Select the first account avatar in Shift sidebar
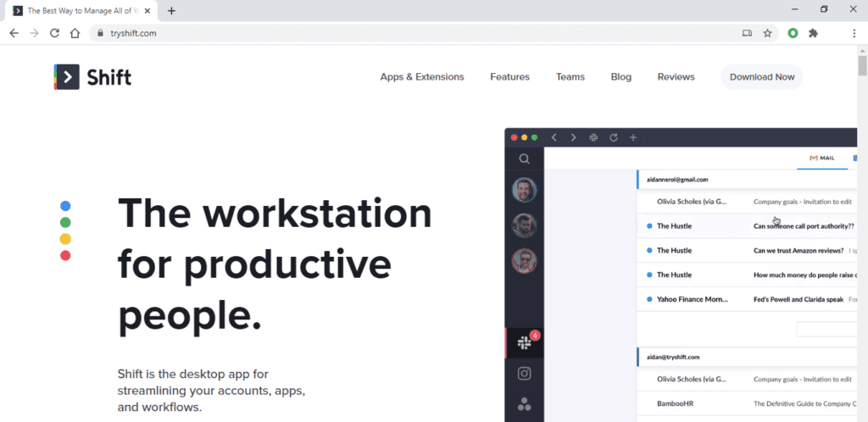 tap(524, 190)
